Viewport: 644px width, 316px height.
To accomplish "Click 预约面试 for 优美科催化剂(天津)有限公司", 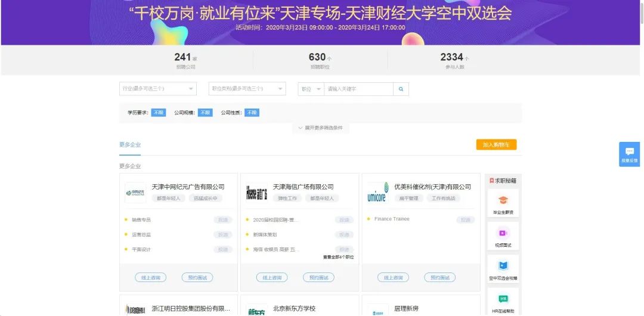I will coord(440,277).
